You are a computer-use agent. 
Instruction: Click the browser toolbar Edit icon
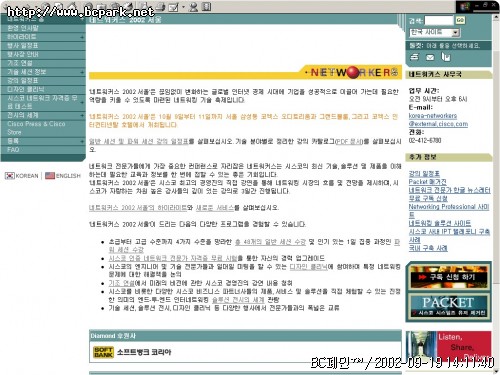(174, 7)
